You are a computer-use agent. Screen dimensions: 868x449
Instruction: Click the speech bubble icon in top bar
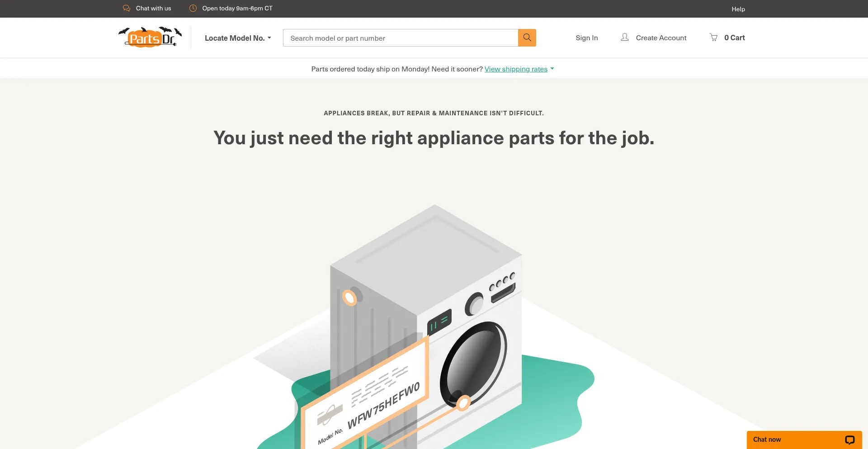pos(127,8)
